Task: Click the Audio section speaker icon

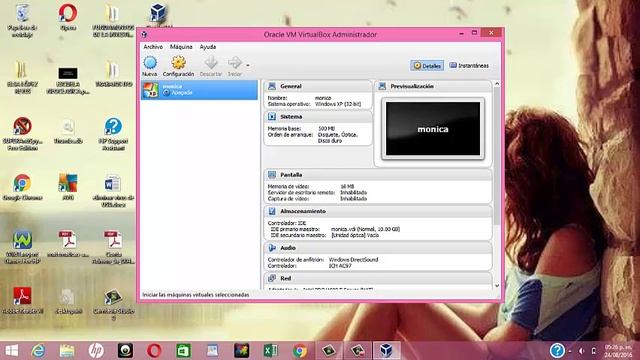Action: [x=272, y=248]
